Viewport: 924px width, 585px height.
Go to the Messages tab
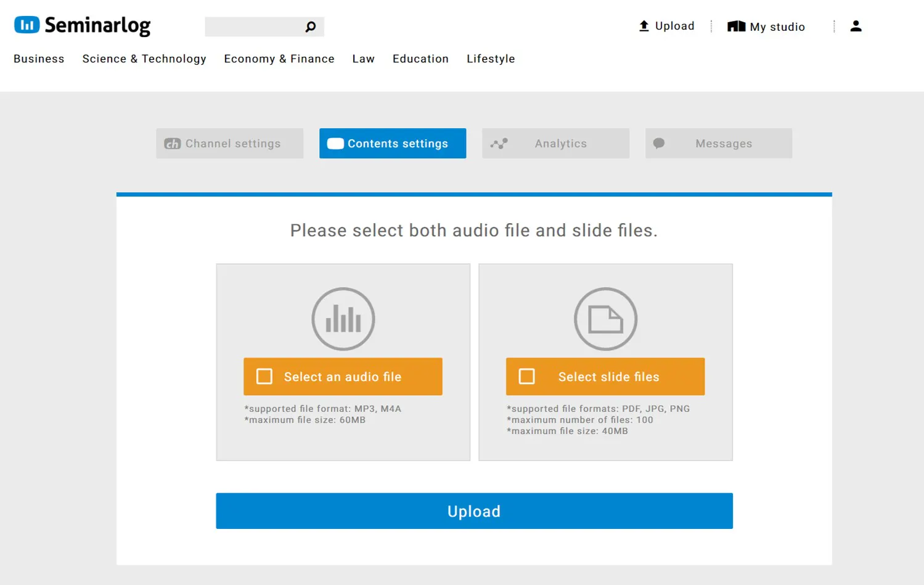click(x=719, y=144)
